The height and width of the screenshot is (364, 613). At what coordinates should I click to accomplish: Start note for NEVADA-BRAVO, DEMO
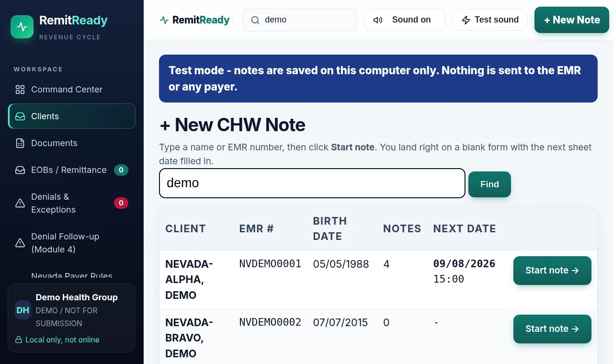(x=552, y=329)
